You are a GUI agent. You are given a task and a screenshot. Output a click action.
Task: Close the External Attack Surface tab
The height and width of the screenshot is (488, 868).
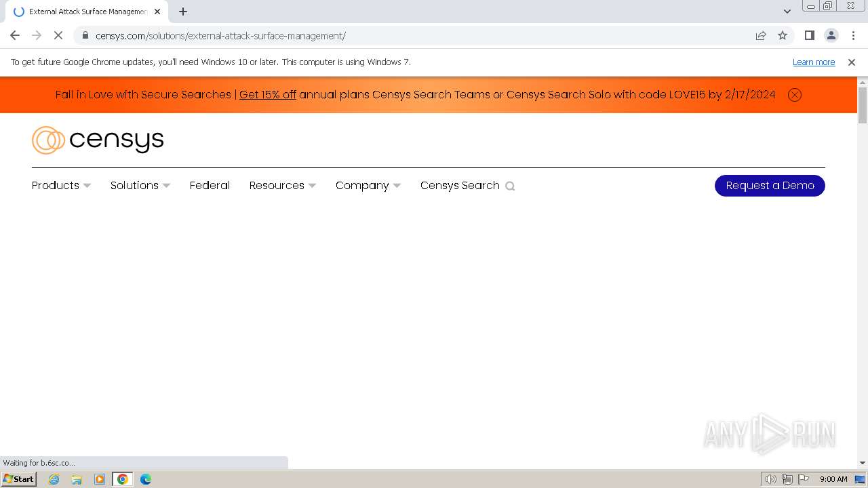157,12
